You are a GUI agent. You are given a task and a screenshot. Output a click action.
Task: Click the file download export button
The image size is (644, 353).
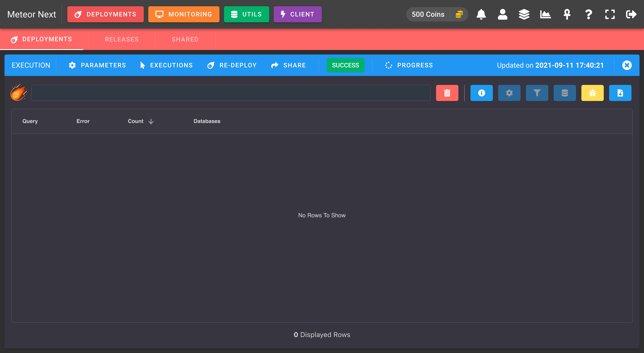620,93
